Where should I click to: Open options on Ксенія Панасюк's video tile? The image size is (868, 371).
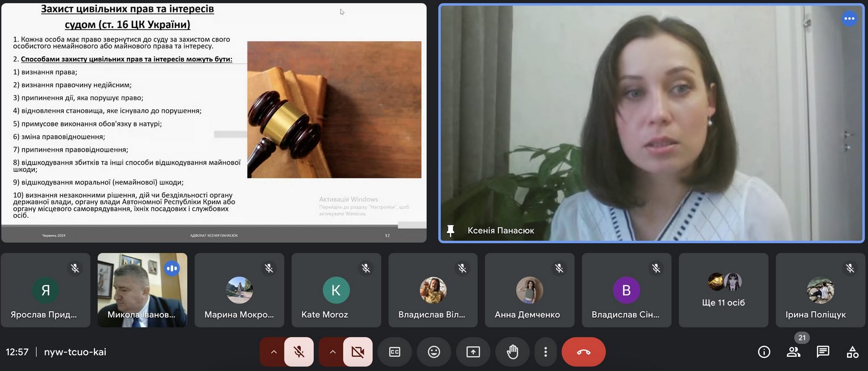point(849,19)
